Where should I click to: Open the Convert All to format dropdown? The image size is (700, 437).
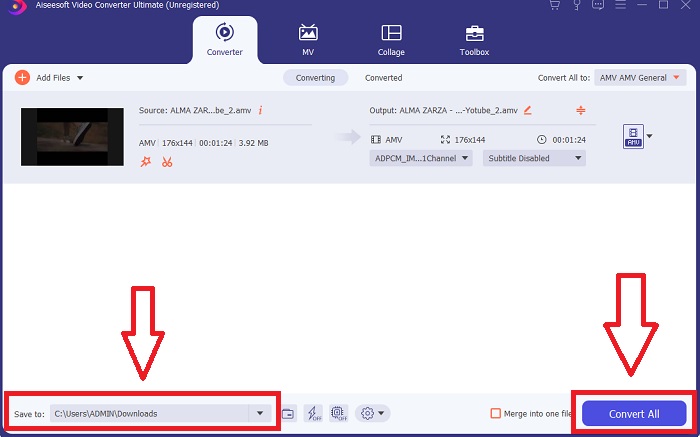[640, 78]
